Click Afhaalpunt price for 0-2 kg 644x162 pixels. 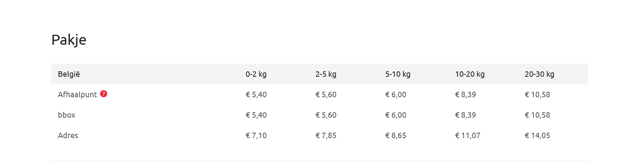(256, 94)
